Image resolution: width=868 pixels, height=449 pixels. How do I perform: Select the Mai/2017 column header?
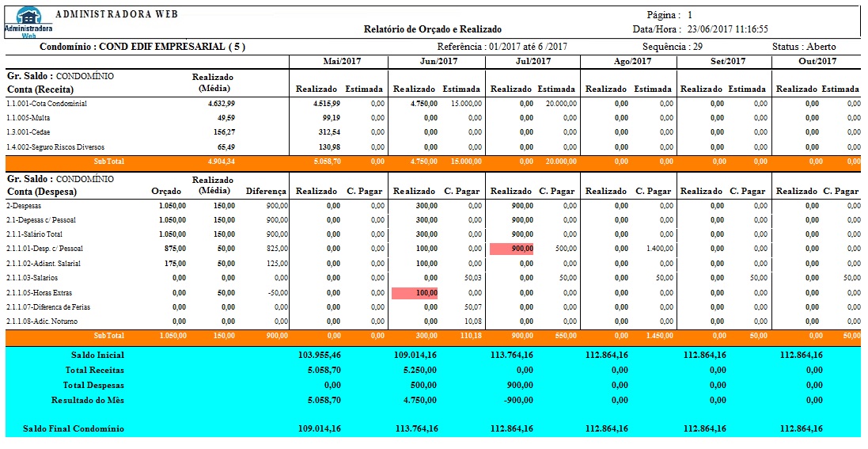coord(343,62)
